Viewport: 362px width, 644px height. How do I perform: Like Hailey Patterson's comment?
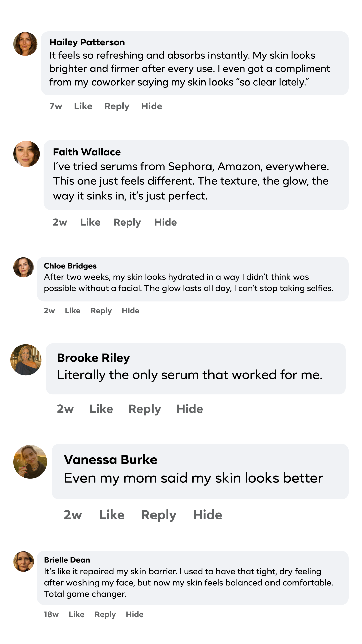pos(83,106)
